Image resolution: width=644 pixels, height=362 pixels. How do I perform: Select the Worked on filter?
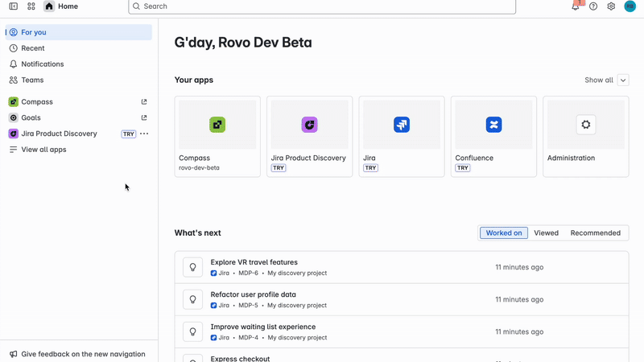click(504, 233)
